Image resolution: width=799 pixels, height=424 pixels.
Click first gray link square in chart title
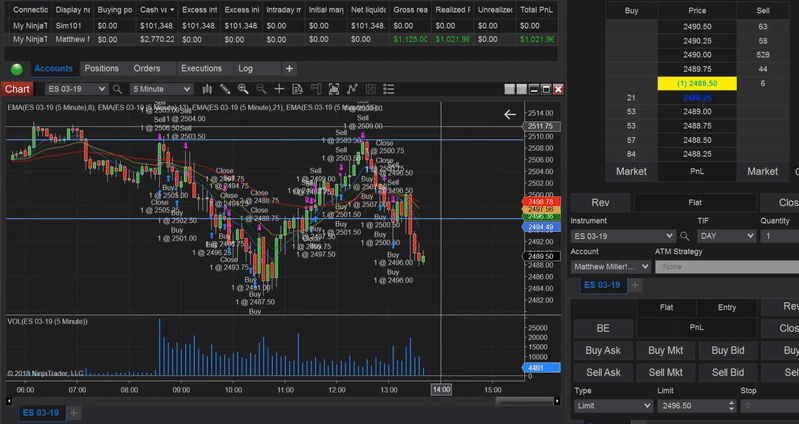point(510,89)
